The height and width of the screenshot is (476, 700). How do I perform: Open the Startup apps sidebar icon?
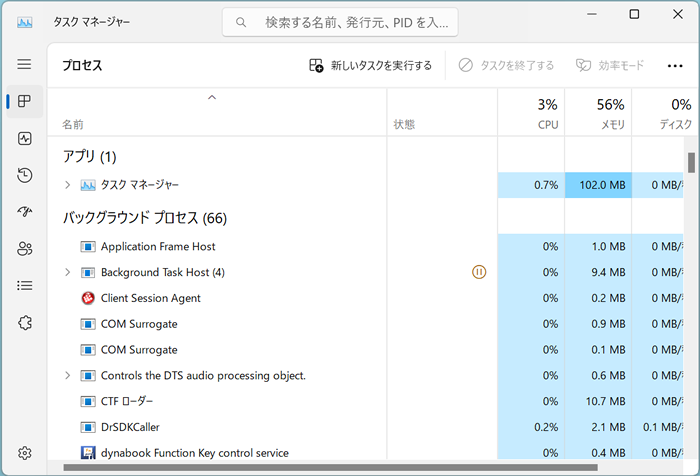coord(24,212)
